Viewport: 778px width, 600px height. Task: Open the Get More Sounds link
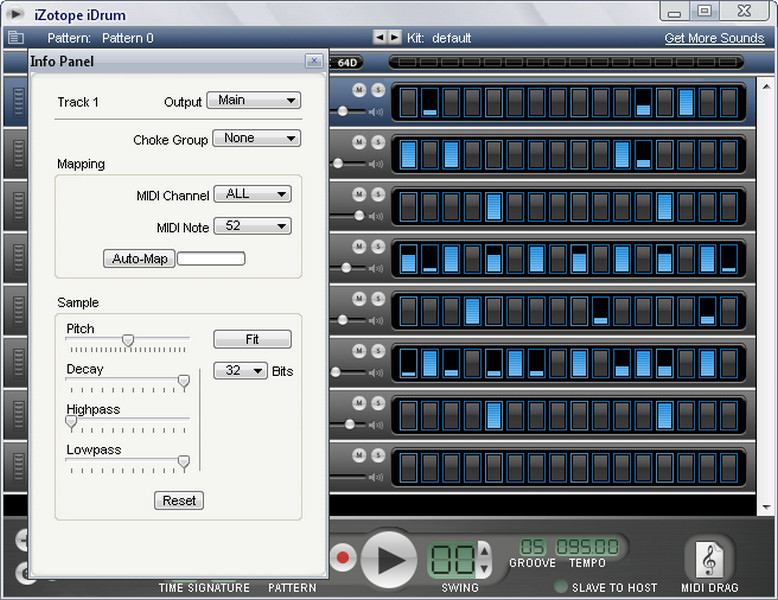point(714,38)
